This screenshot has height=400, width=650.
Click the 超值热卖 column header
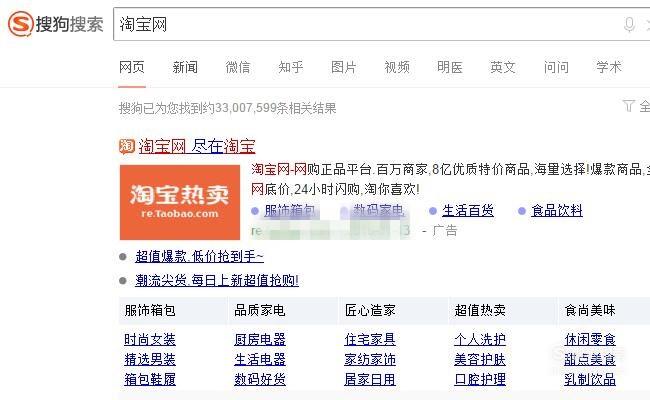[480, 310]
